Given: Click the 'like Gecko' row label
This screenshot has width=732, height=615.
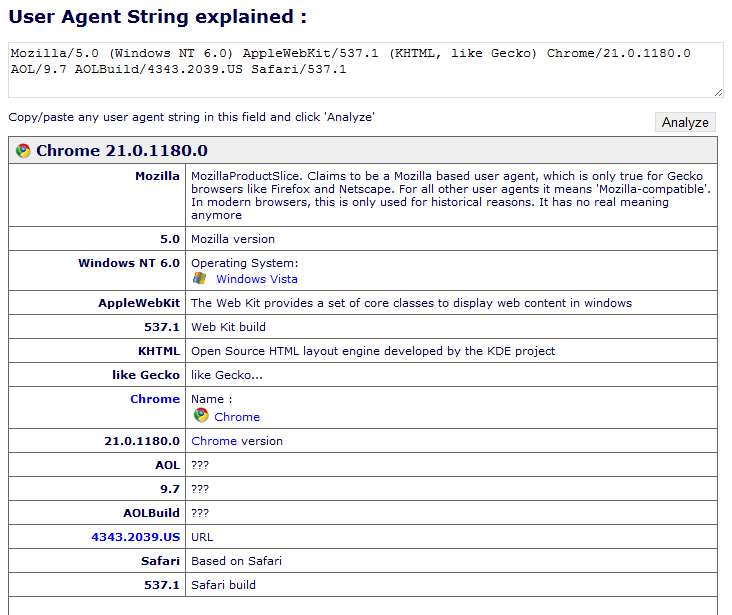Looking at the screenshot, I should (146, 375).
